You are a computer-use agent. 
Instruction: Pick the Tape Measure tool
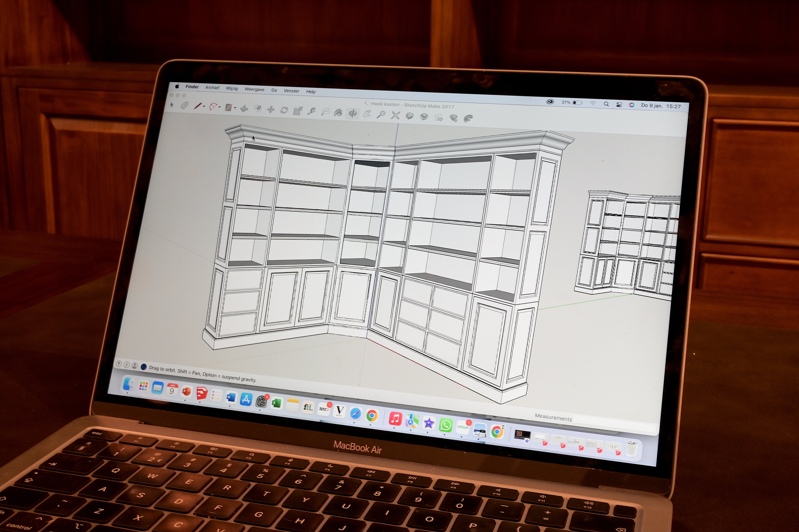coord(311,111)
